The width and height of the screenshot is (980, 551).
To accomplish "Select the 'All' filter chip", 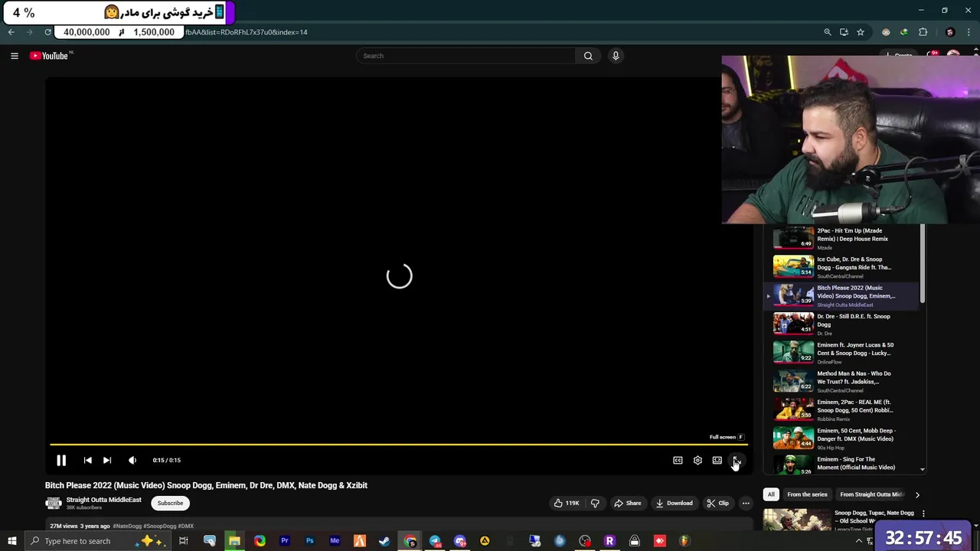I will [x=771, y=494].
